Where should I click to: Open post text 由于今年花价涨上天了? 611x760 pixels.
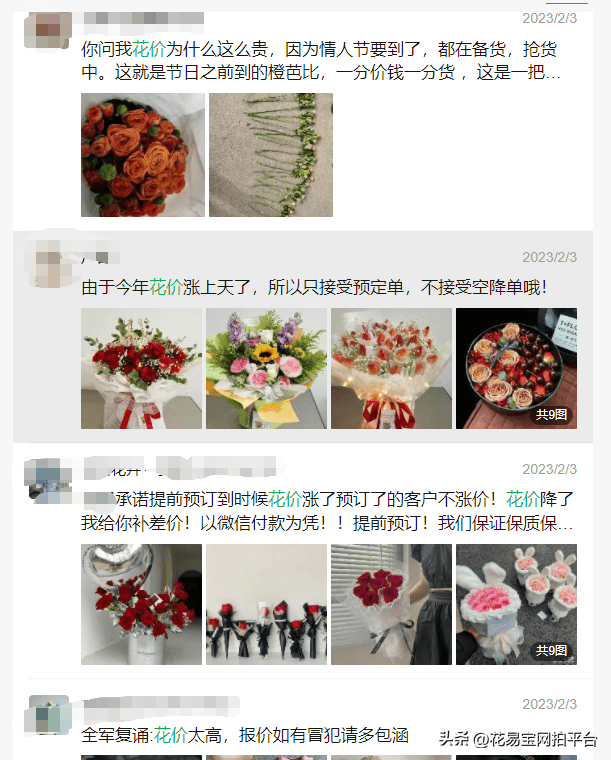coord(314,287)
